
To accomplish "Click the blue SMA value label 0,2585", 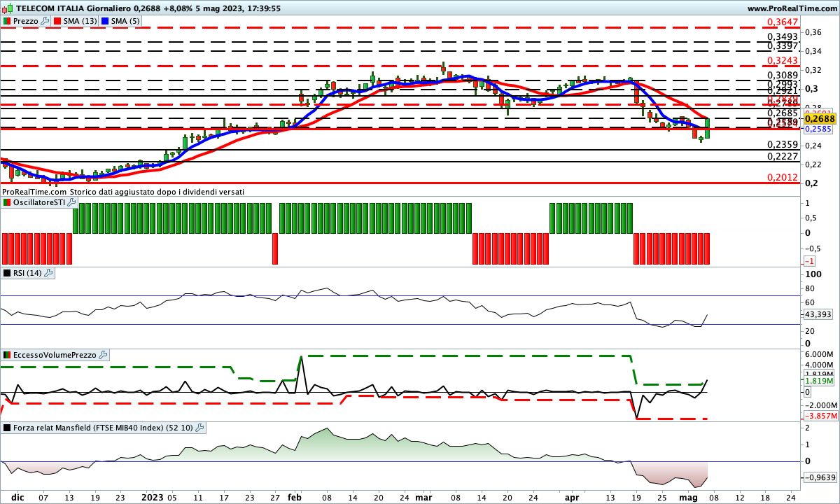I will coord(818,129).
